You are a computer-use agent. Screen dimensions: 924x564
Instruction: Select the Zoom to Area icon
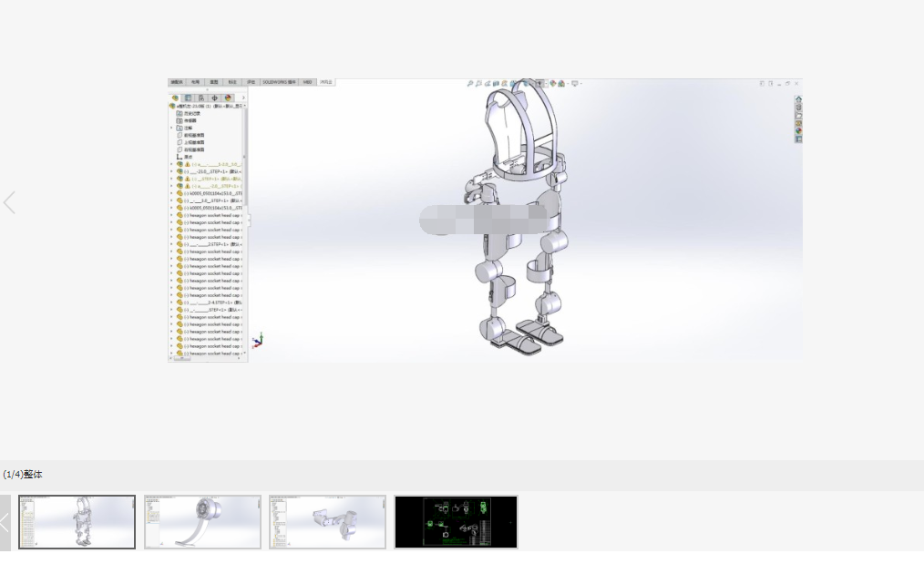478,84
